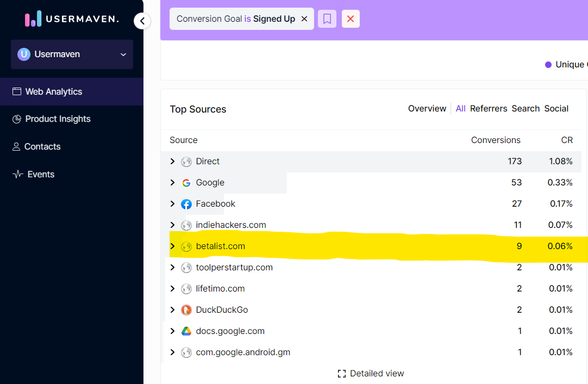This screenshot has height=384, width=588.
Task: Remove the Signed Up conversion goal filter
Action: pos(304,19)
